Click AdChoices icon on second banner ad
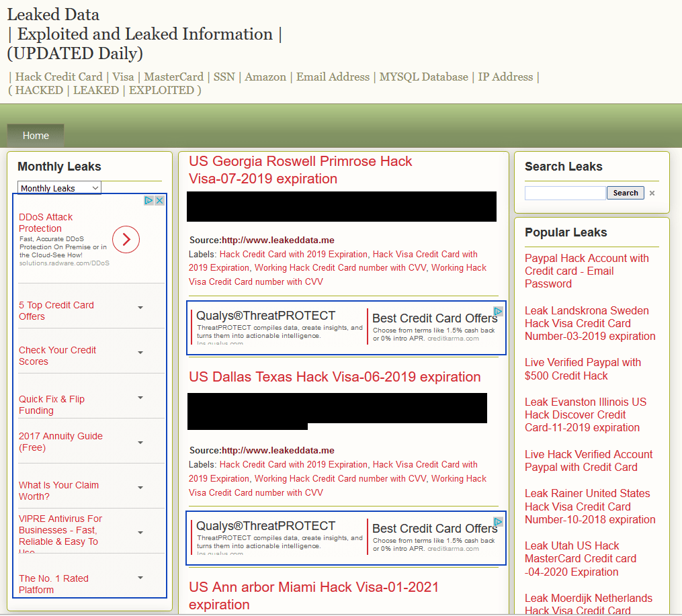 pyautogui.click(x=499, y=522)
